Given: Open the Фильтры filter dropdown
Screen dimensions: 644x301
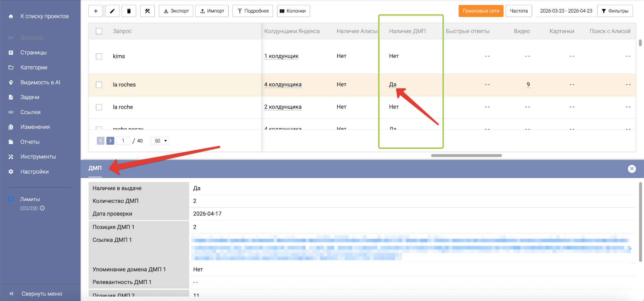Looking at the screenshot, I should point(615,11).
